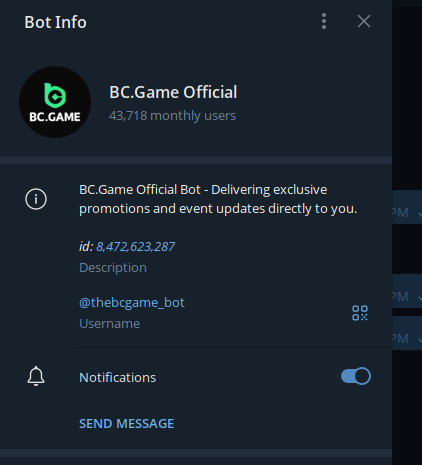Image resolution: width=422 pixels, height=465 pixels.
Task: Click the grey Username caption
Action: coord(110,324)
